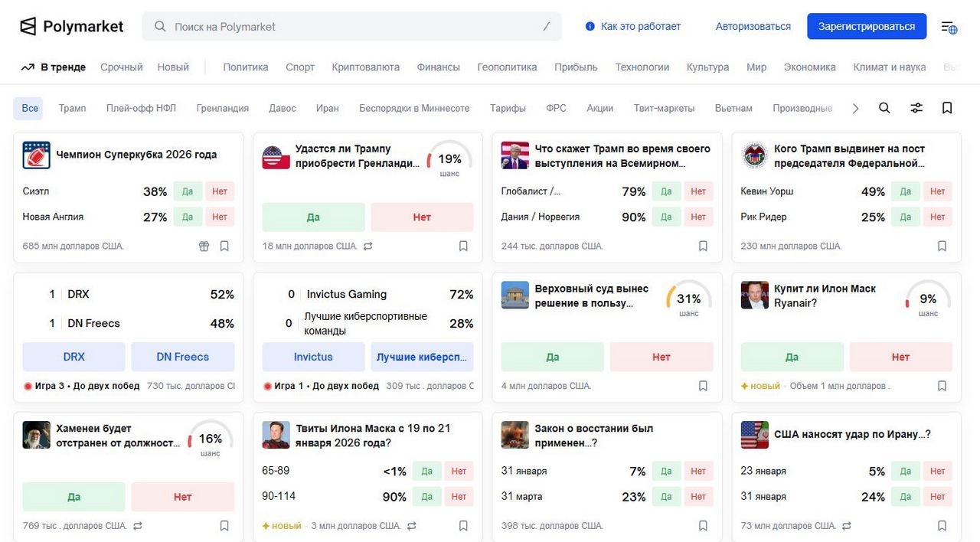
Task: Expand topic filters with right chevron arrow
Action: point(855,108)
